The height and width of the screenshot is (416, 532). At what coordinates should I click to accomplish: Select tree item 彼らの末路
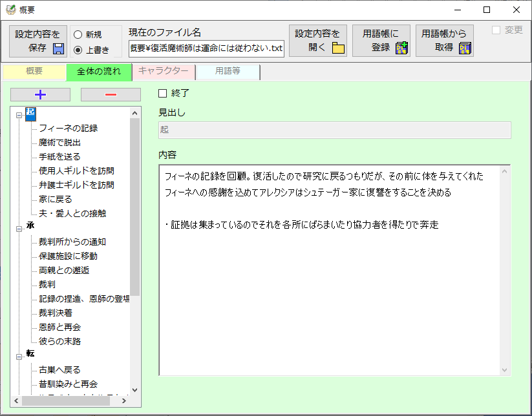click(x=59, y=342)
